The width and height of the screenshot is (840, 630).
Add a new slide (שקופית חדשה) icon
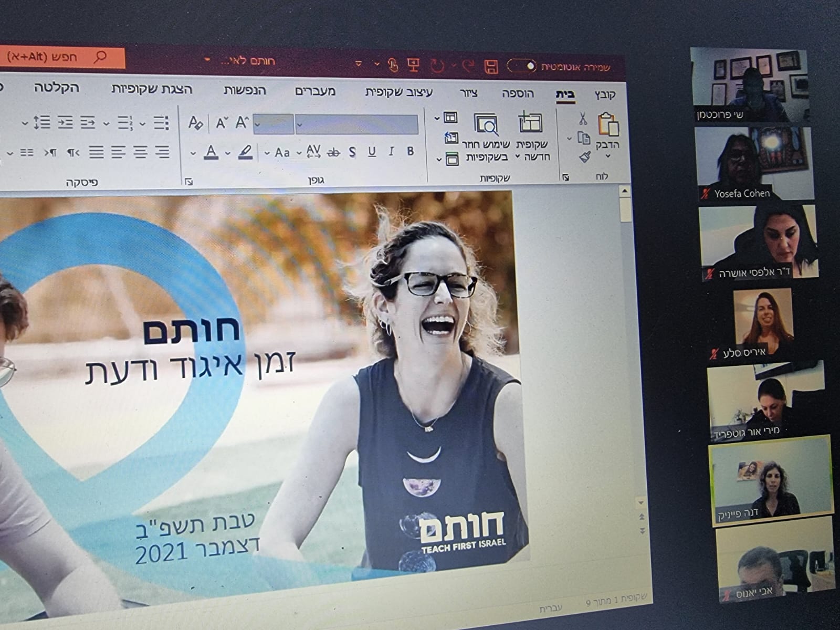pyautogui.click(x=530, y=122)
